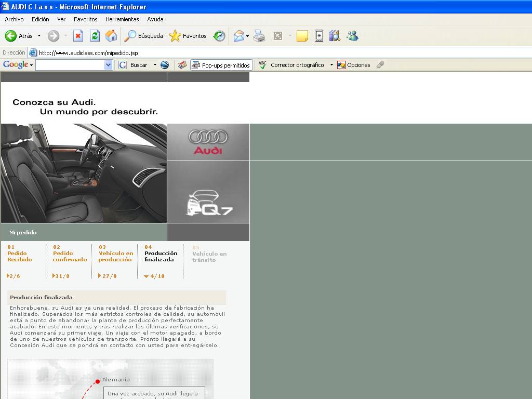Screen dimensions: 532x399
Task: Click the page icon in the address bar
Action: point(33,52)
